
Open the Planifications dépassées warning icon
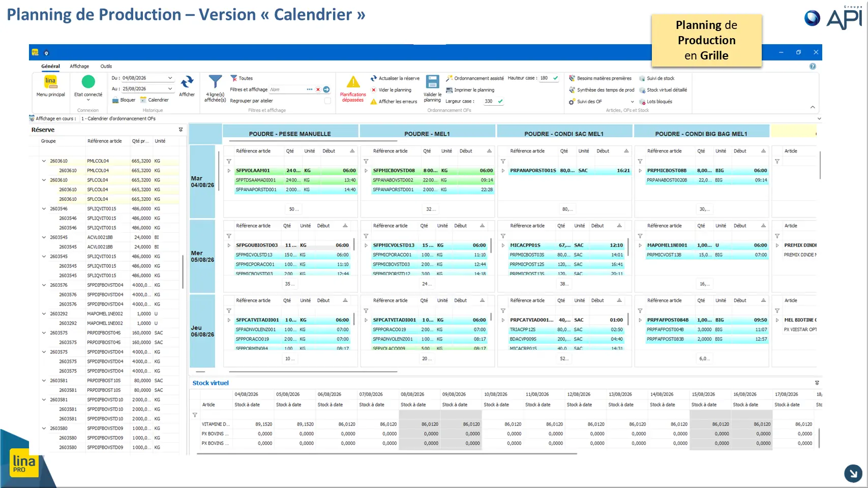click(x=353, y=82)
